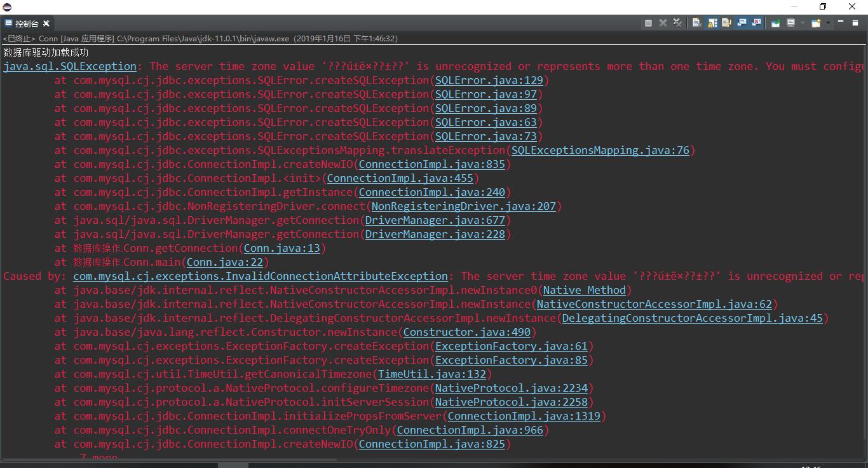Open ConnectionImpl.java:966 link
The image size is (868, 468).
coord(470,430)
